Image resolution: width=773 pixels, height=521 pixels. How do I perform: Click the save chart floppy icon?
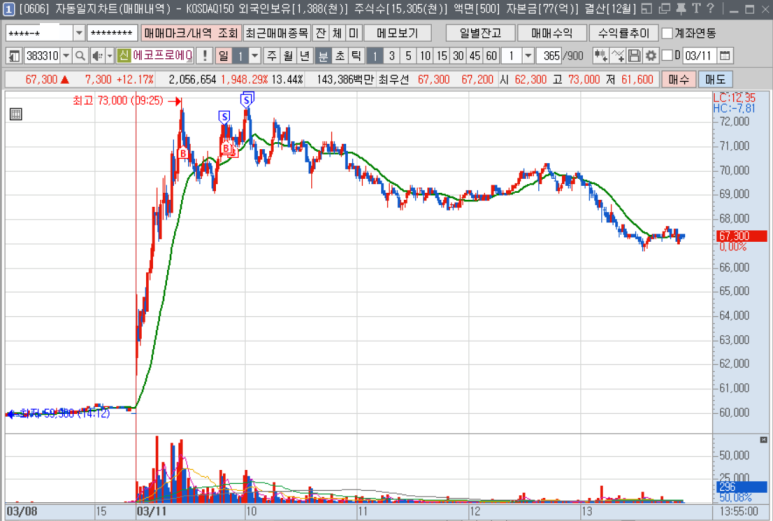(635, 56)
